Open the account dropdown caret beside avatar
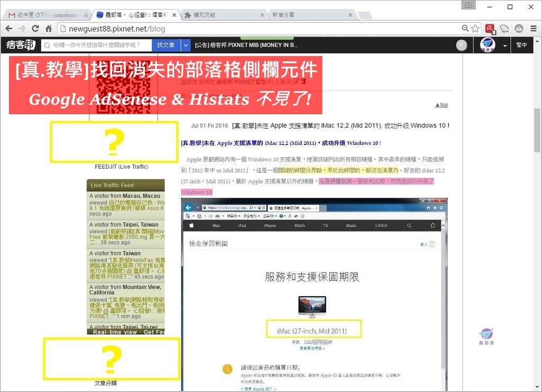The width and height of the screenshot is (542, 392). (x=505, y=45)
